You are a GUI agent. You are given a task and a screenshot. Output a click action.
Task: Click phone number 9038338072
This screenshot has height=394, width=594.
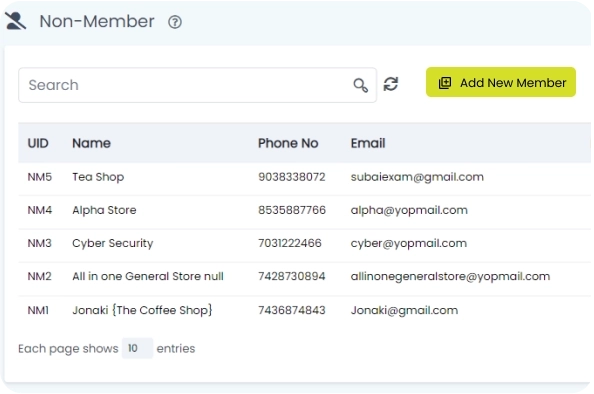tap(292, 177)
